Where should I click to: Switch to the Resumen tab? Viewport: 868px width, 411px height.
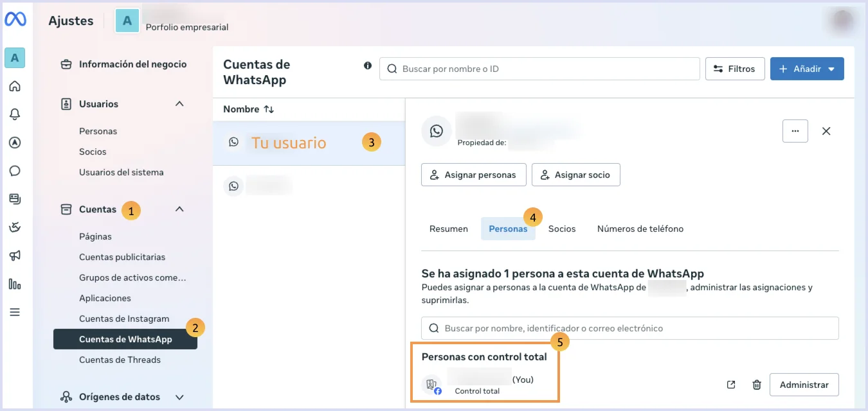pyautogui.click(x=449, y=229)
